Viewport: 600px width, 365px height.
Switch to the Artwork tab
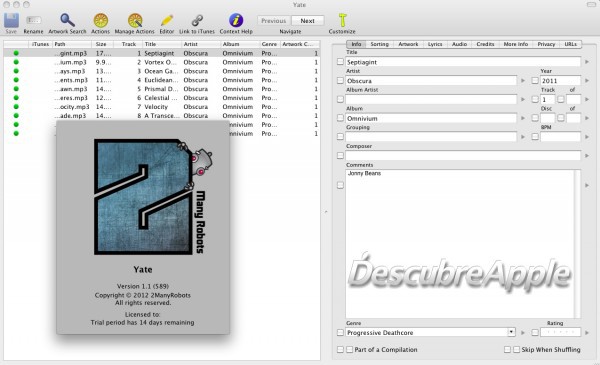[x=408, y=44]
